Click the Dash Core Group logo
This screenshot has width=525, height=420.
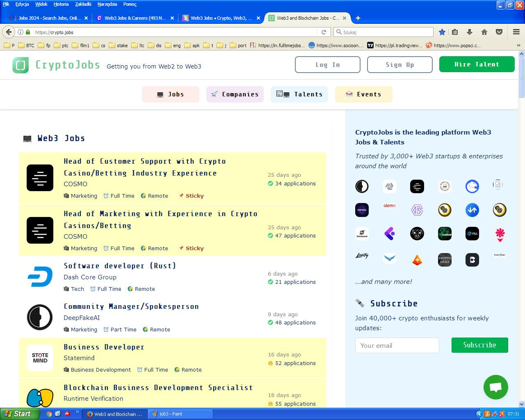(x=40, y=276)
